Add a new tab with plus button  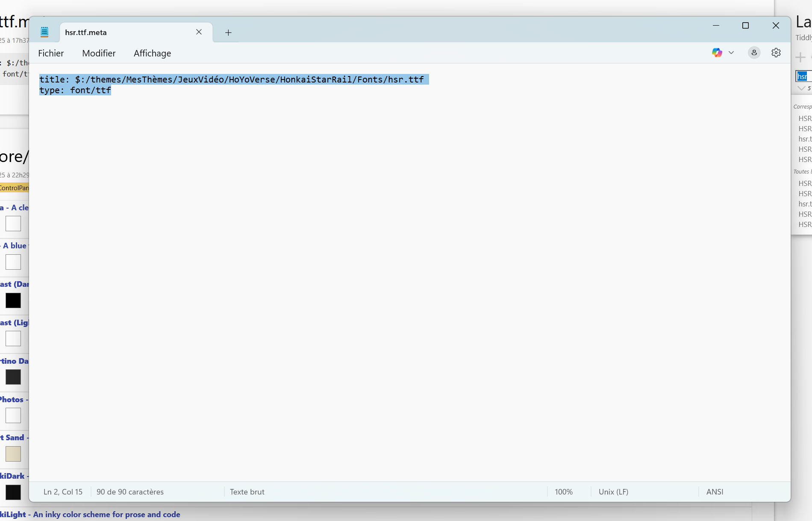click(x=228, y=32)
